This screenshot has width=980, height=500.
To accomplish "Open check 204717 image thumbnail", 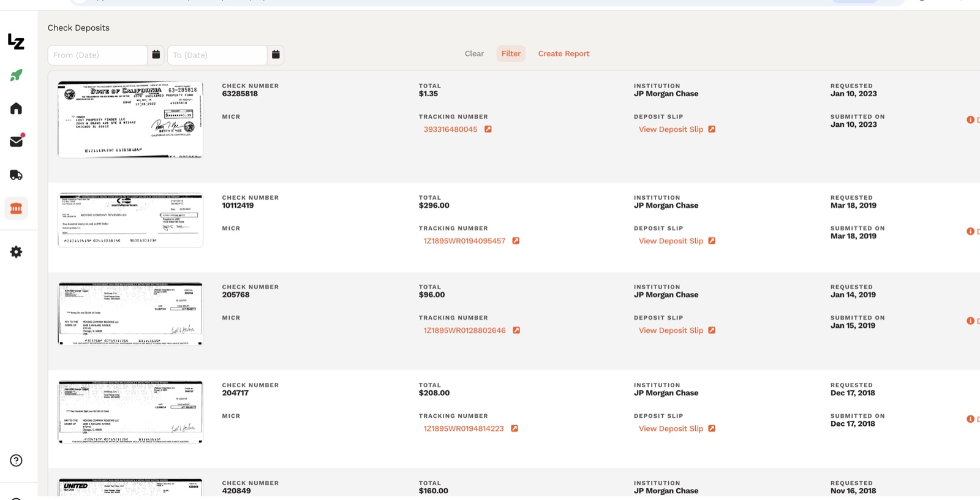I will pyautogui.click(x=130, y=412).
